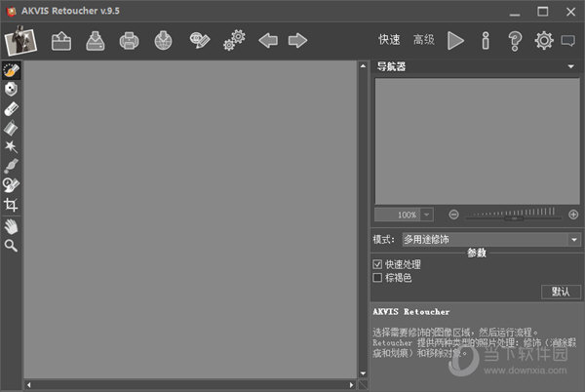Screen dimensions: 585x392
Task: Click zoom in plus button
Action: tap(573, 215)
